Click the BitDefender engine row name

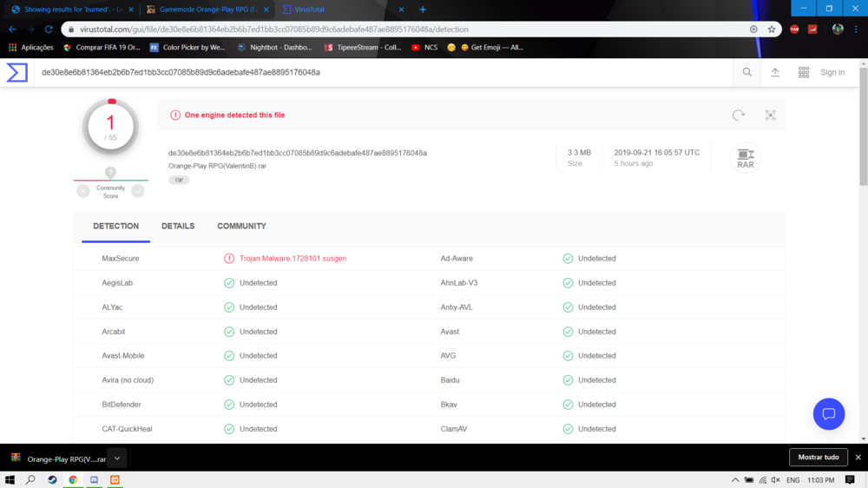pyautogui.click(x=122, y=405)
